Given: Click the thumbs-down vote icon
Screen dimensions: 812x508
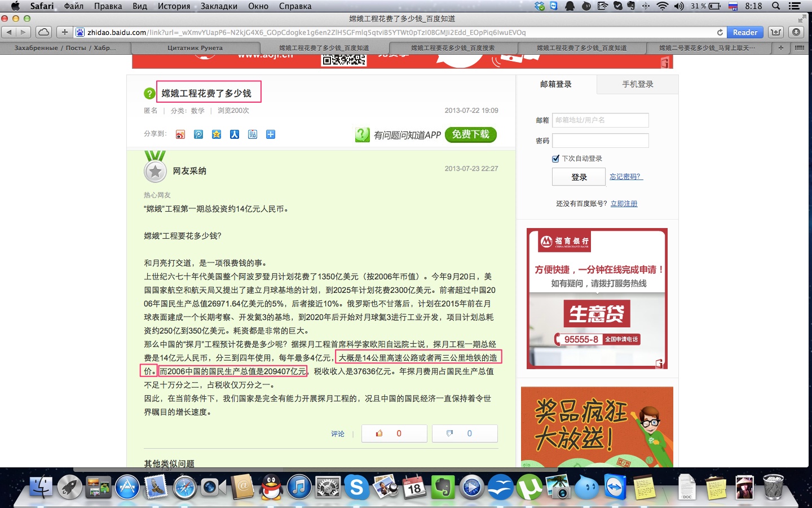Looking at the screenshot, I should coord(449,433).
